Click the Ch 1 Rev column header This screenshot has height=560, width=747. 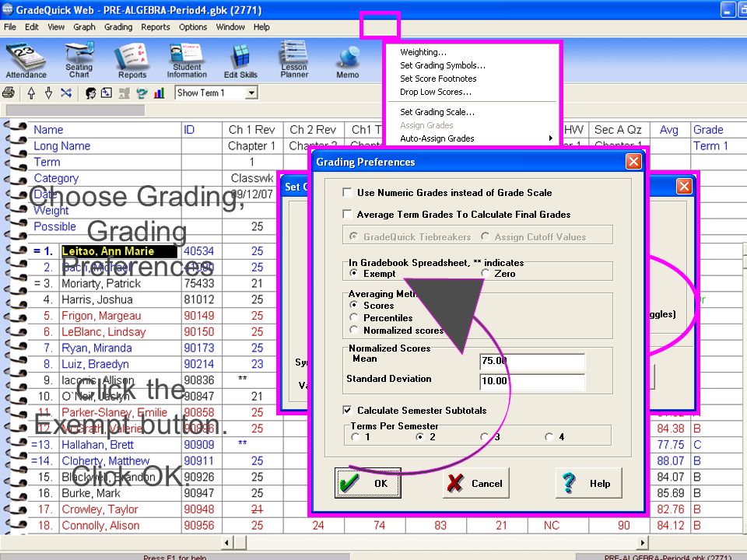tap(252, 130)
